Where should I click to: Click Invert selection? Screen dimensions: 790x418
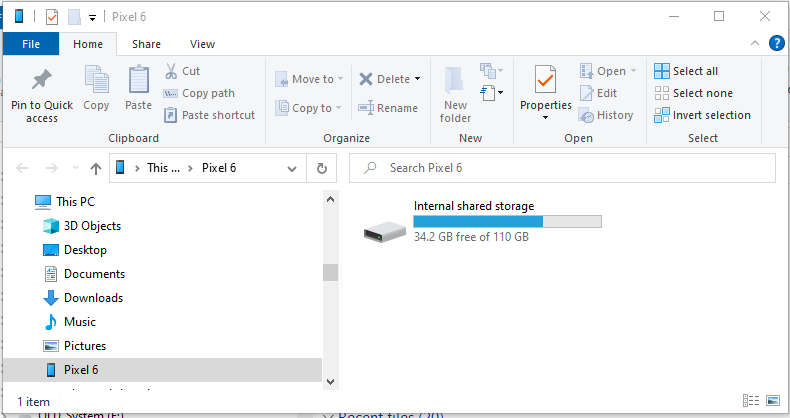pos(702,115)
